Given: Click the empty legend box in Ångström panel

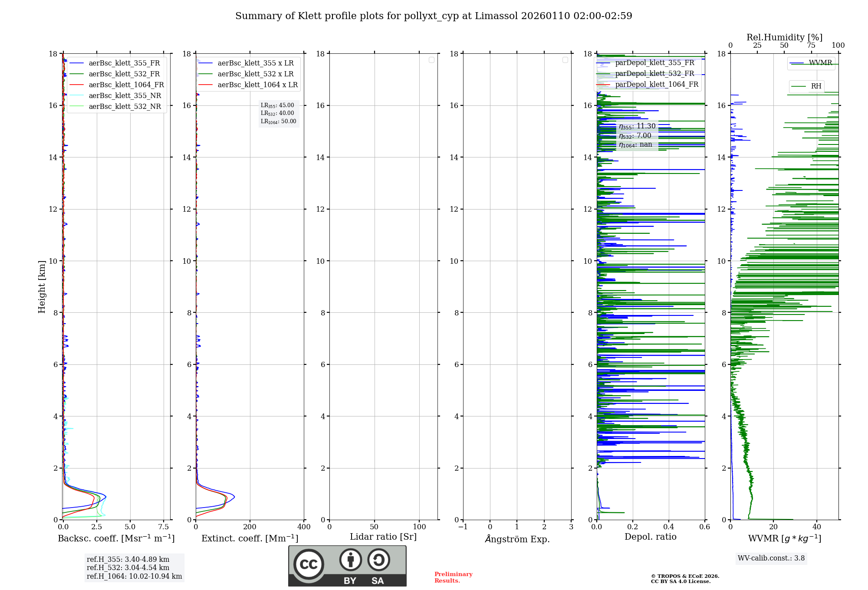Looking at the screenshot, I should point(565,60).
